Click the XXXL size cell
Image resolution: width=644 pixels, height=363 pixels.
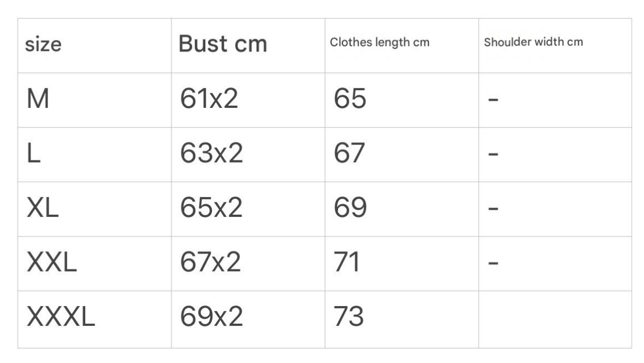click(60, 318)
